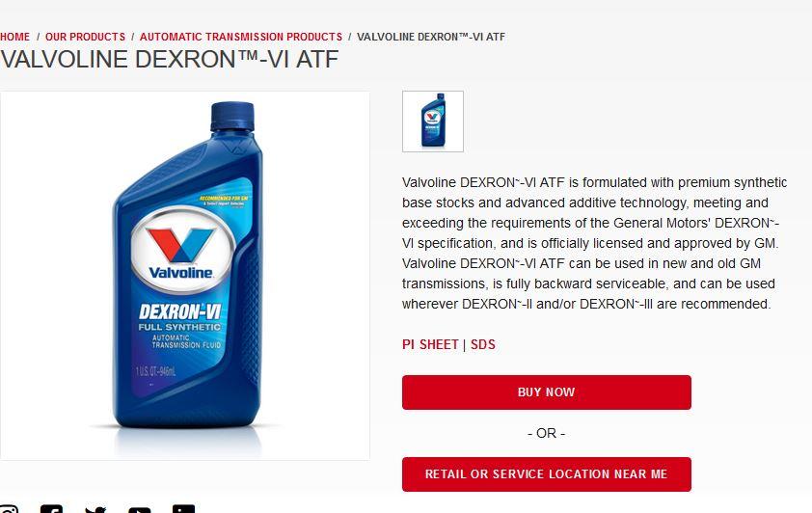Click the blue cap of the bottle
Screen dimensions: 812x513
click(x=232, y=117)
